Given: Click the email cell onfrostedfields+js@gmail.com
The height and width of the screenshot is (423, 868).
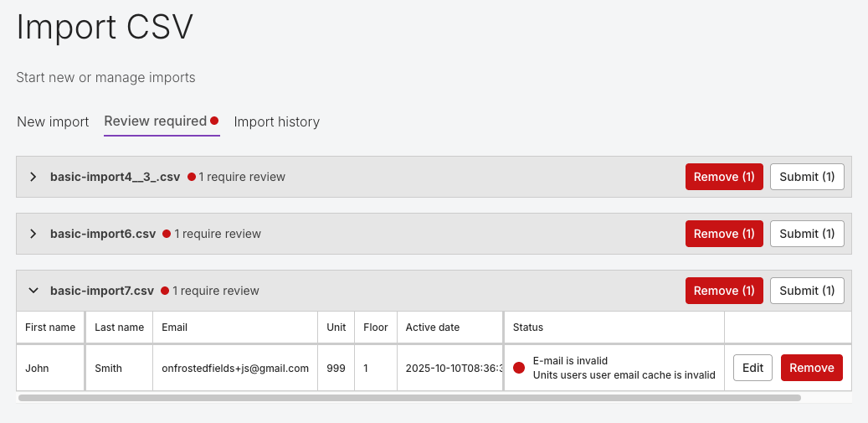Looking at the screenshot, I should tap(235, 368).
